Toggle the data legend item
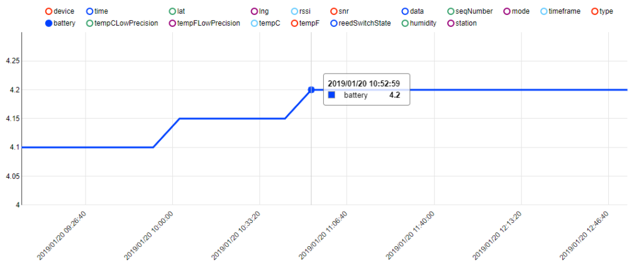This screenshot has height=270, width=644. click(x=405, y=11)
